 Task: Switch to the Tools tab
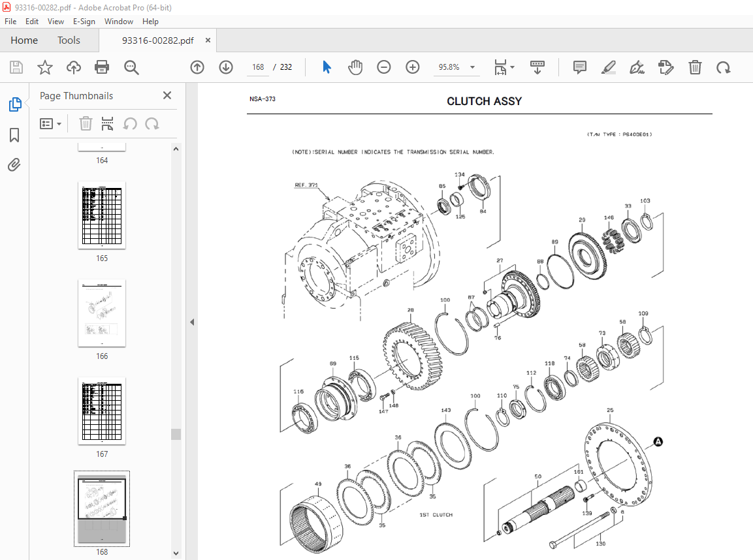(69, 40)
